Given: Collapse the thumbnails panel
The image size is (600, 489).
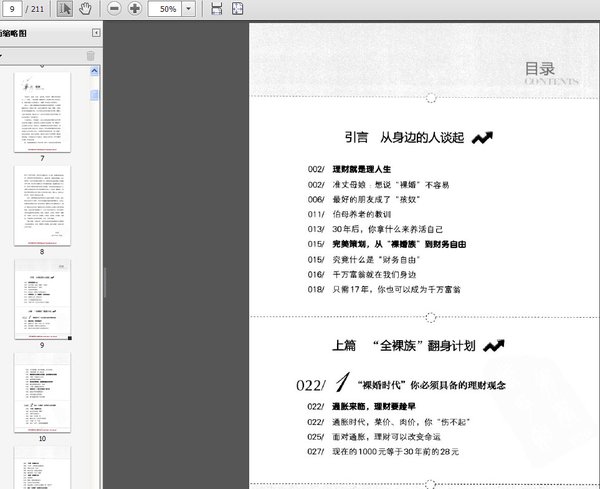Looking at the screenshot, I should point(96,33).
